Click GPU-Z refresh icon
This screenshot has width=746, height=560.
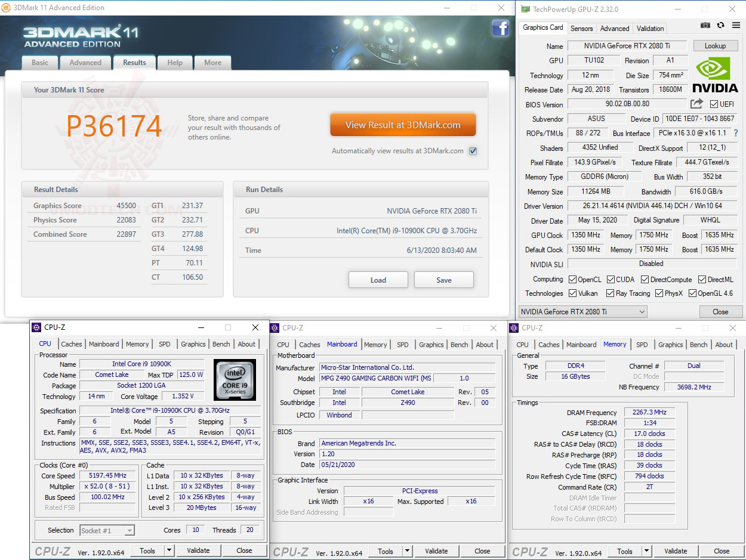[720, 26]
